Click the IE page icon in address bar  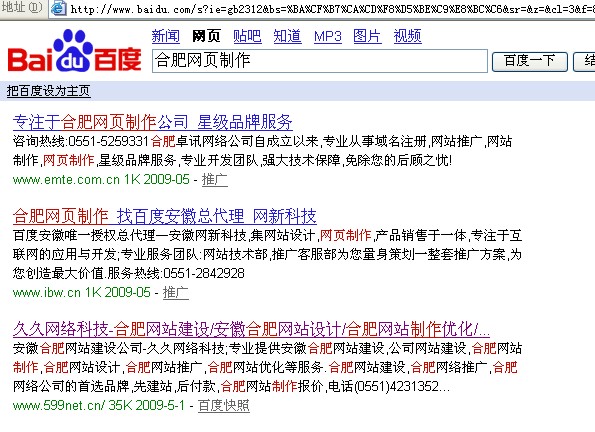point(58,8)
